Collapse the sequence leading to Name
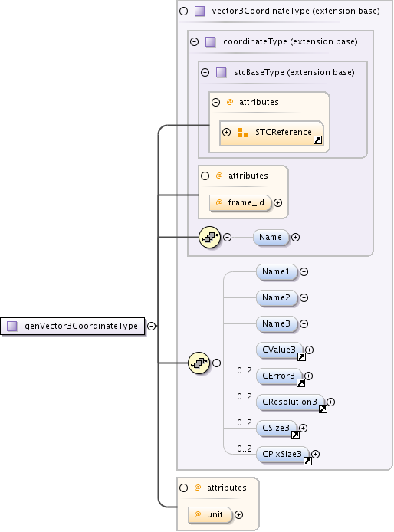Viewport: 394px width, 532px height. (x=228, y=237)
